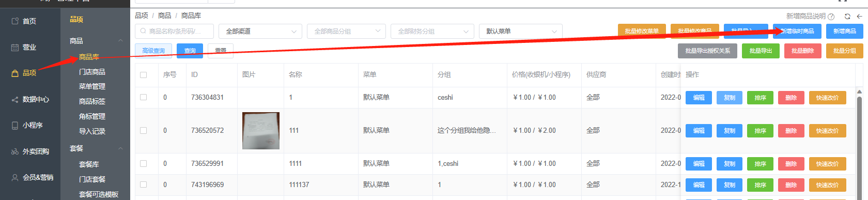Screen dimensions: 868x200
Task: Click the table vertical scrollbar
Action: 860,145
